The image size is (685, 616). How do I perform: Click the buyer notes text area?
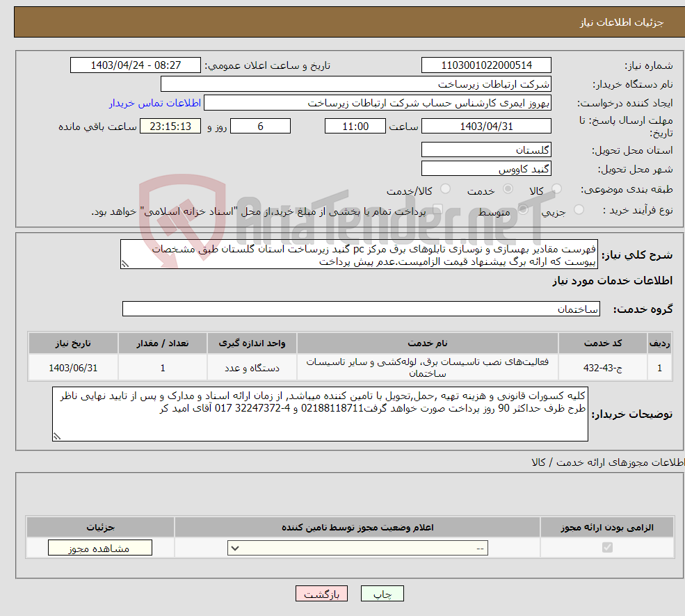tap(320, 414)
